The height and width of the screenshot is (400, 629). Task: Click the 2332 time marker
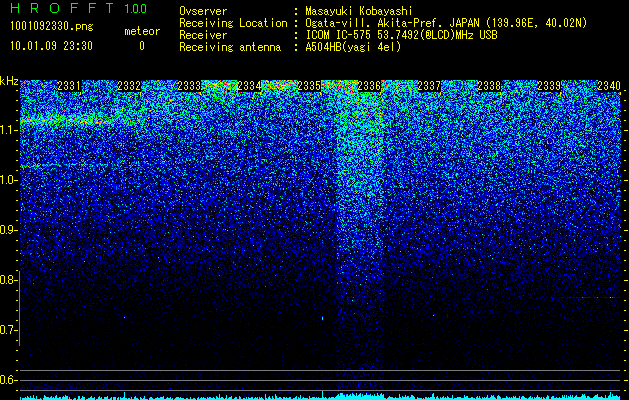[129, 86]
